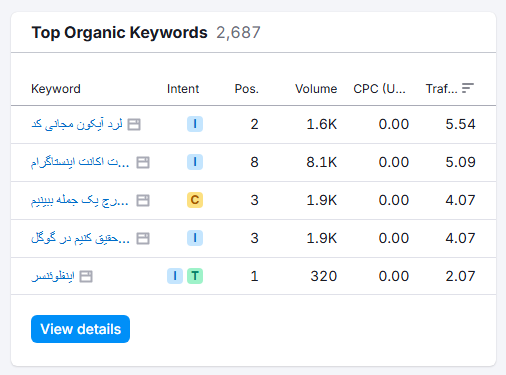Open SERP icon in the 320 volume row

[86, 276]
